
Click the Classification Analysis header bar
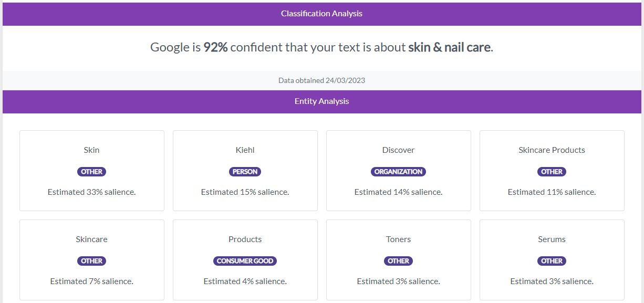[321, 14]
